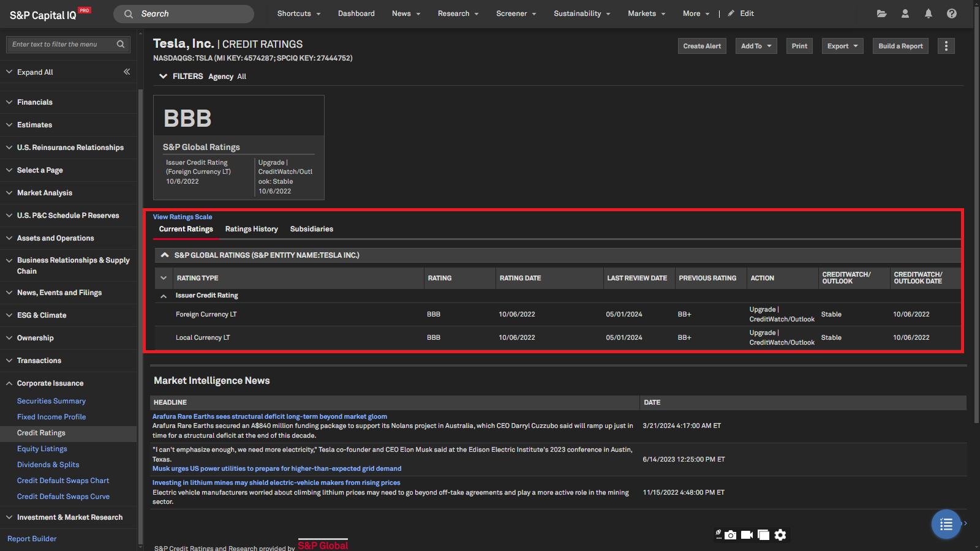Screen dimensions: 980x551
Task: Open the blue checklist floating button
Action: [946, 524]
